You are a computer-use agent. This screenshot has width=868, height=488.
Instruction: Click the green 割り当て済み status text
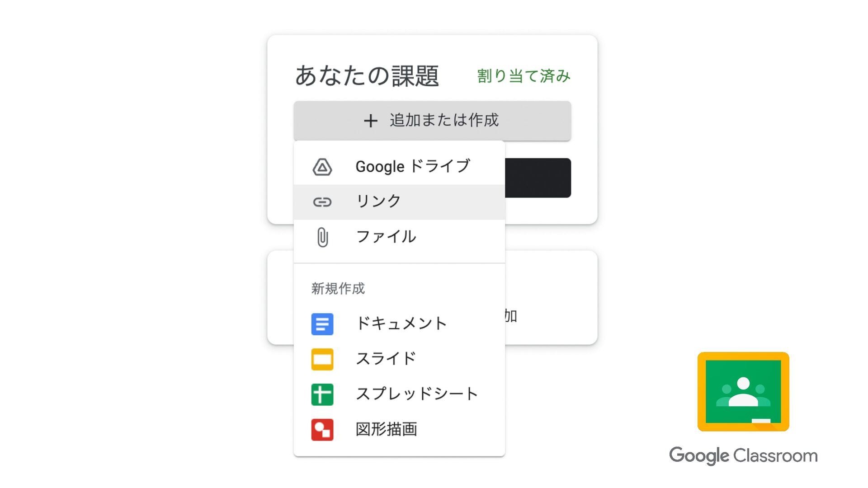[524, 76]
